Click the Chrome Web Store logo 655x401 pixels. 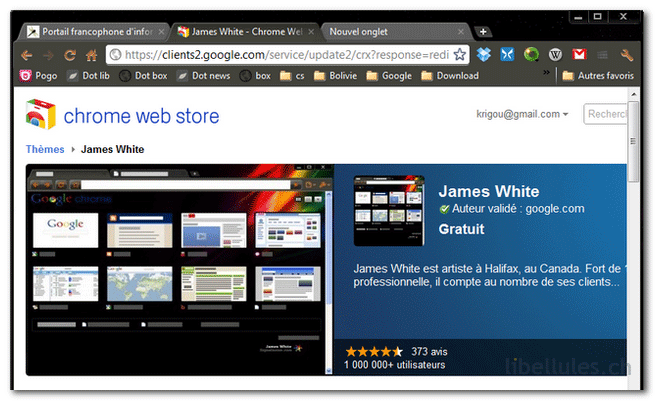(41, 114)
